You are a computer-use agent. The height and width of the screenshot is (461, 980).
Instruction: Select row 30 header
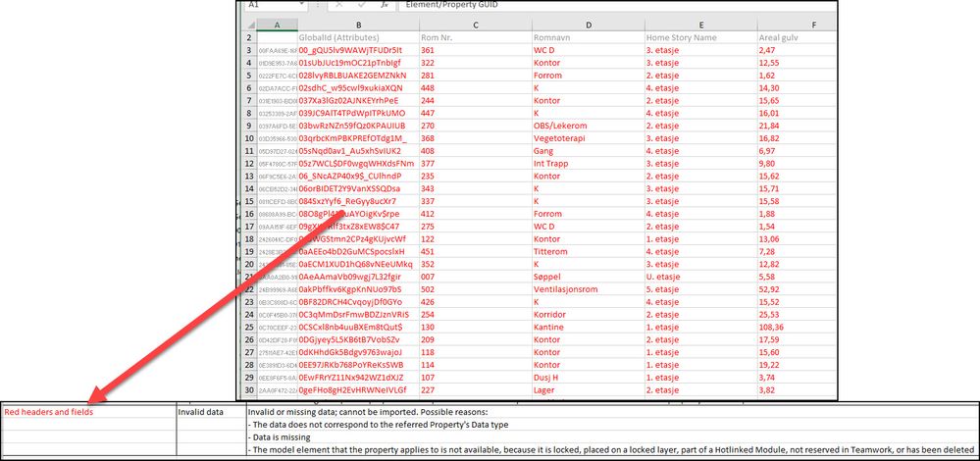coord(250,389)
